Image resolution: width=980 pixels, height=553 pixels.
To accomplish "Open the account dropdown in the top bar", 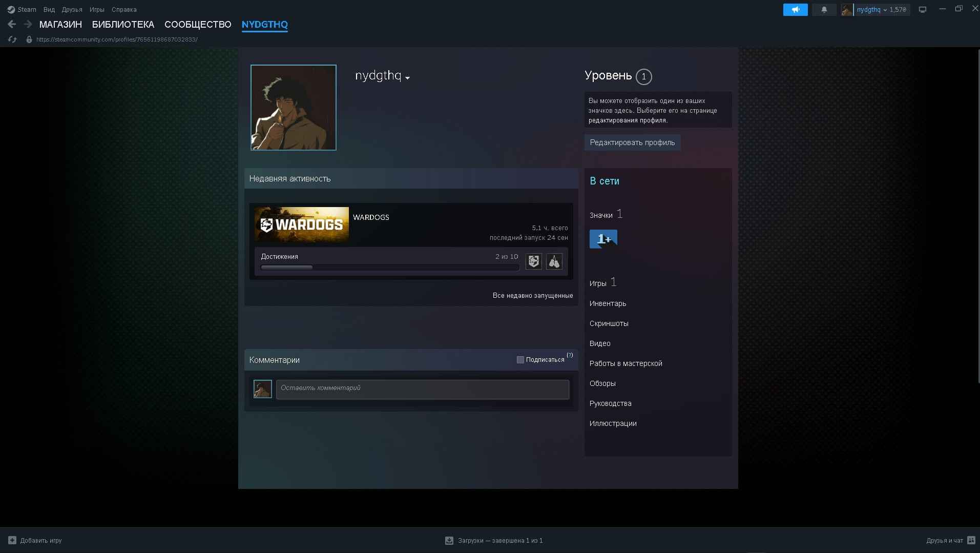I will click(x=881, y=10).
